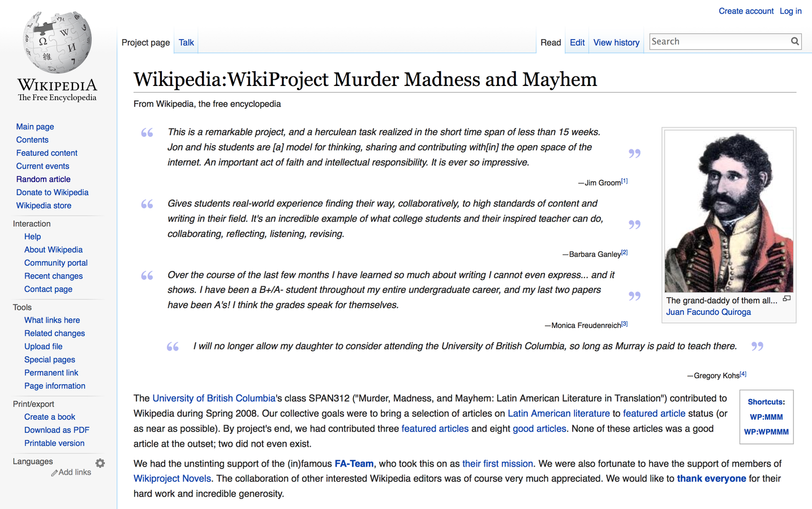Click the Random article link
The width and height of the screenshot is (812, 509).
tap(44, 179)
